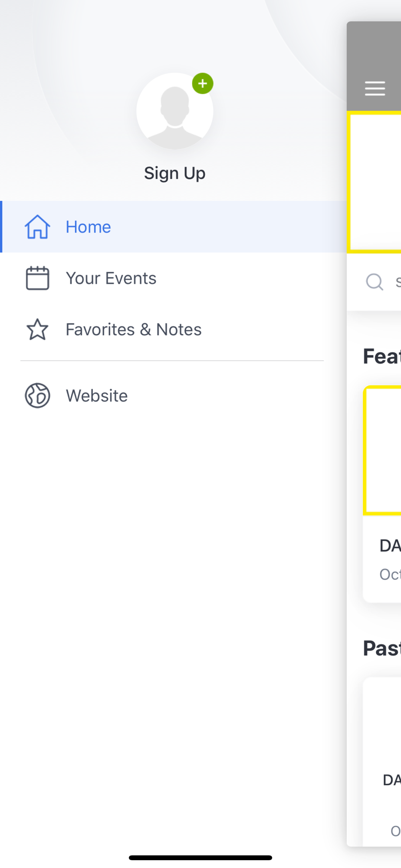The image size is (401, 868).
Task: Focus the search field beside the magnifier
Action: click(398, 282)
